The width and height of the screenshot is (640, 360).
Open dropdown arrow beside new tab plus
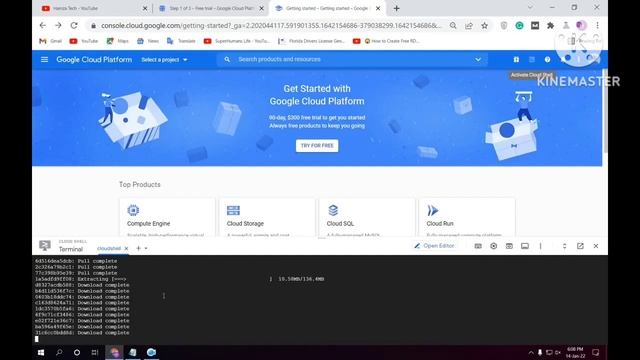click(x=146, y=248)
